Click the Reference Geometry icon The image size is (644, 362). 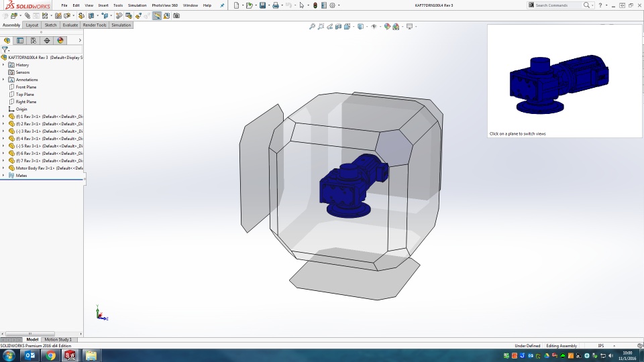click(105, 15)
